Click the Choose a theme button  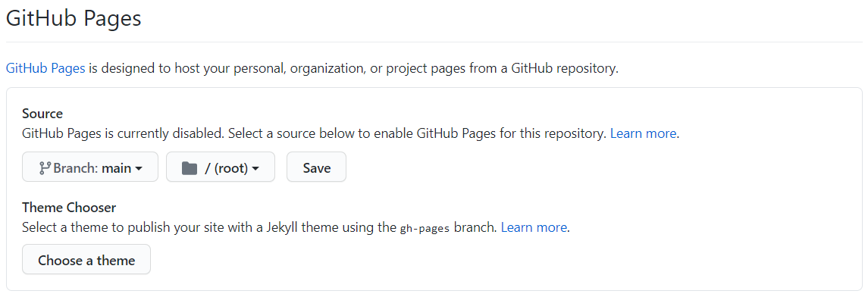coord(86,259)
